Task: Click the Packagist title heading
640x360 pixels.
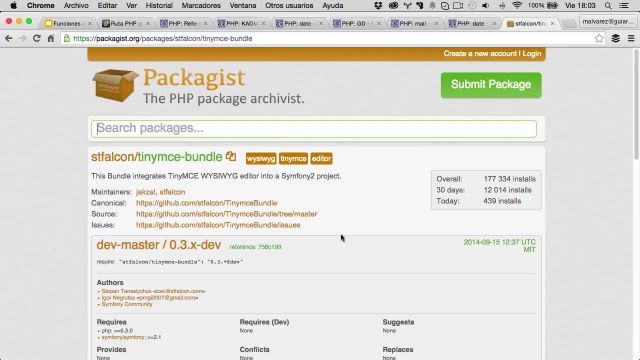Action: coord(194,78)
